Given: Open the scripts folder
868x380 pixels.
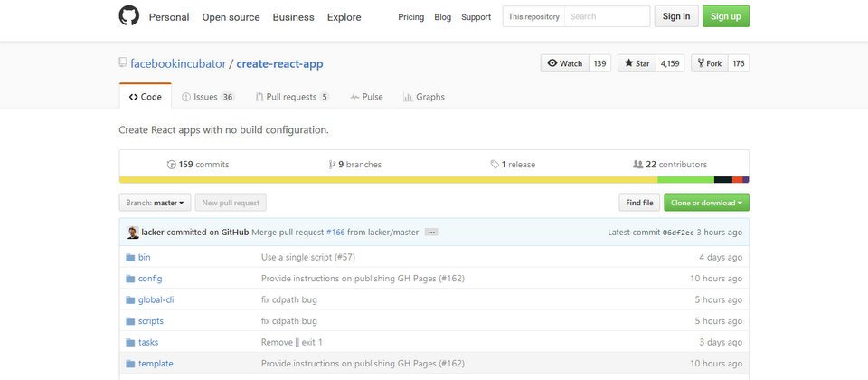Looking at the screenshot, I should point(151,321).
